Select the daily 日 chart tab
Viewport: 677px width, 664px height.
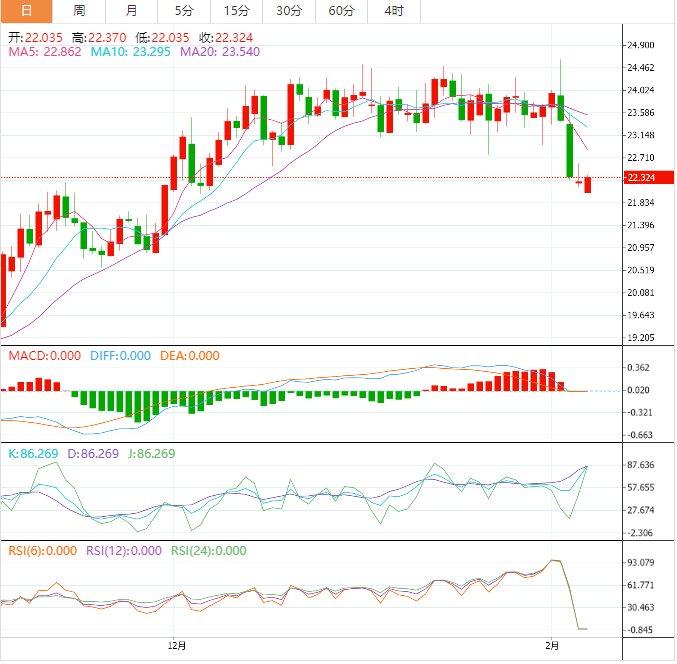pyautogui.click(x=26, y=11)
